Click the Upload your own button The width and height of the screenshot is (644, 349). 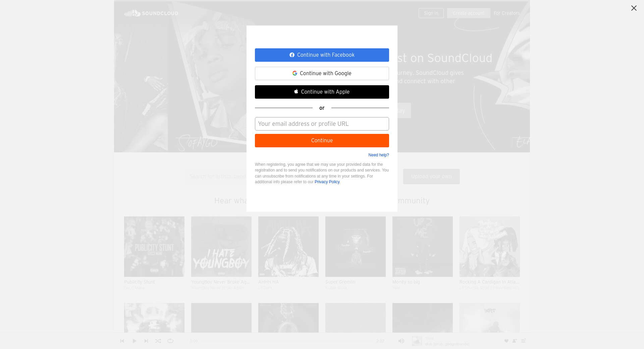click(x=431, y=177)
